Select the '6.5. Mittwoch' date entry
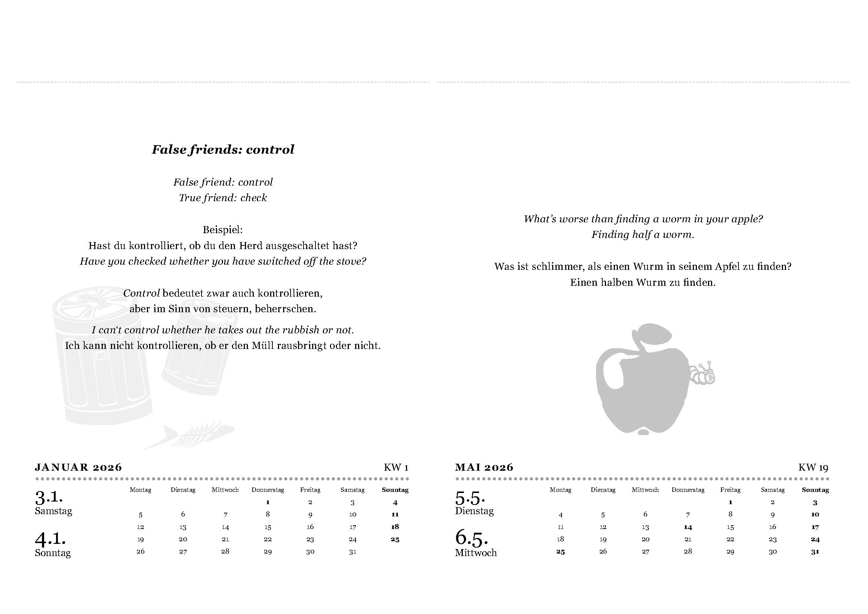 coord(476,544)
